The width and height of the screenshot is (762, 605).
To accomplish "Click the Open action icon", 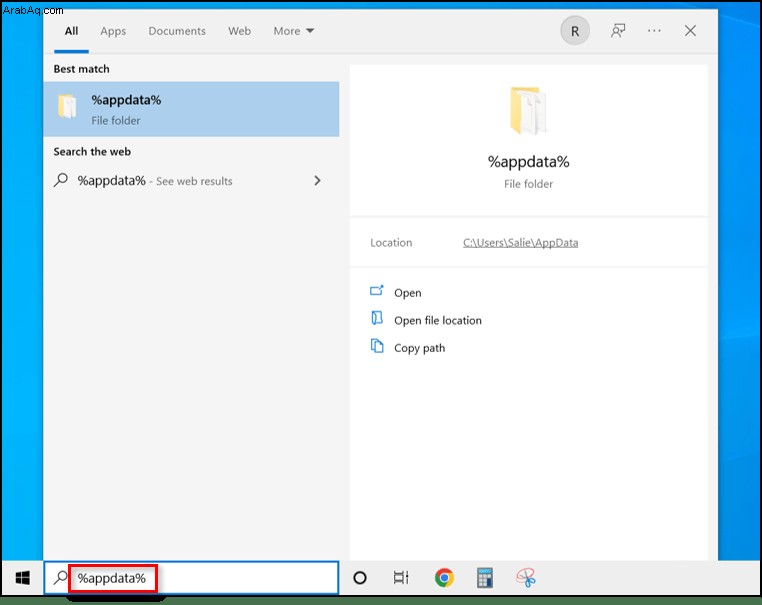I will tap(377, 291).
